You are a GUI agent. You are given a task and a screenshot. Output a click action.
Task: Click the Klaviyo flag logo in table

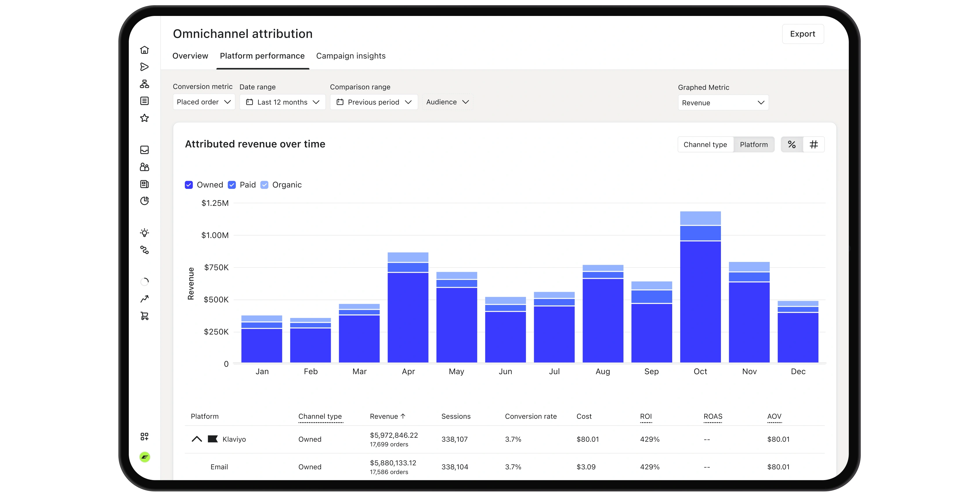click(x=213, y=439)
